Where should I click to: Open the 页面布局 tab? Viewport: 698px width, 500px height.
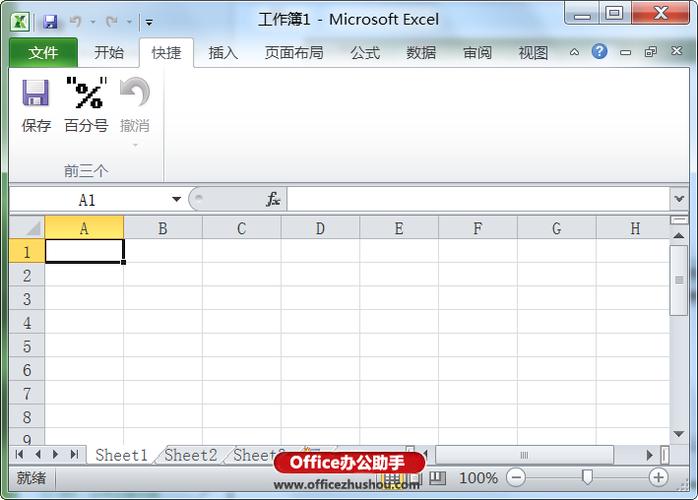pyautogui.click(x=294, y=53)
